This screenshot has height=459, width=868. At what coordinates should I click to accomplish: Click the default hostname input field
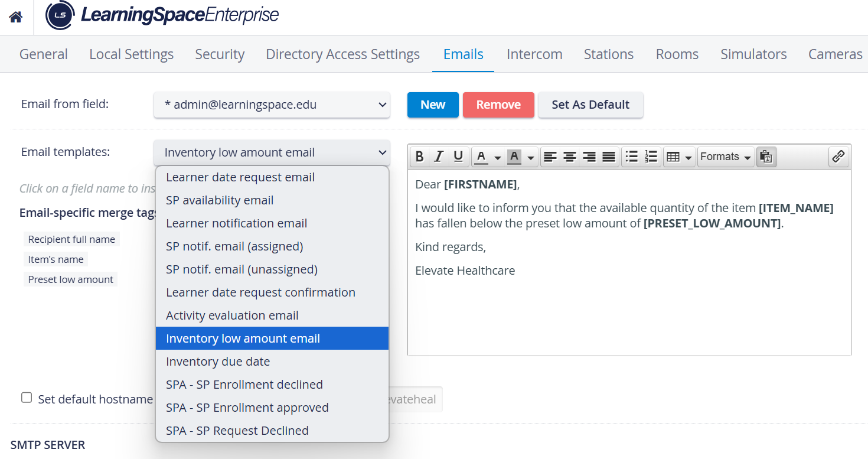click(x=415, y=399)
